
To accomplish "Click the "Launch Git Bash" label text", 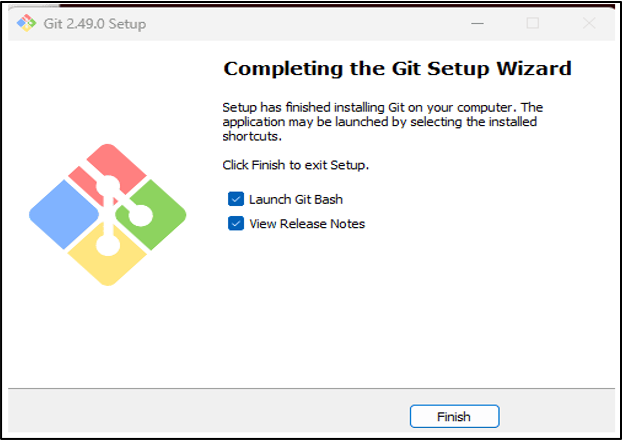I will click(x=296, y=199).
